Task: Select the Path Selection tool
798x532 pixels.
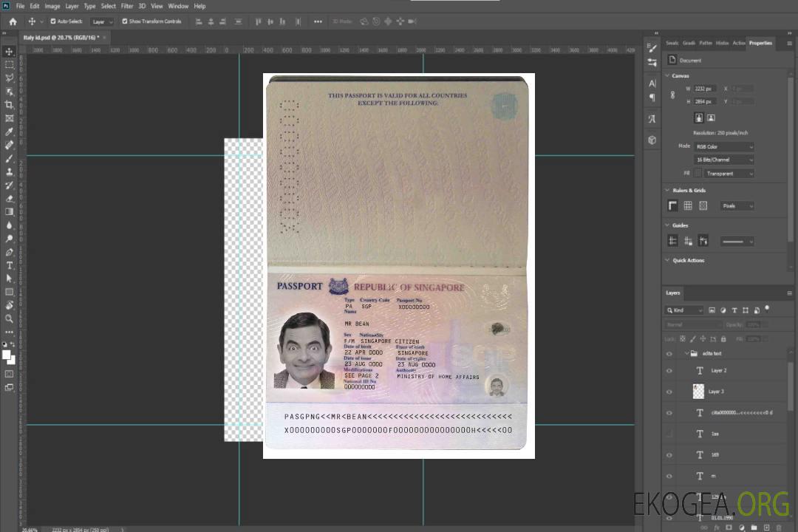Action: coord(9,279)
